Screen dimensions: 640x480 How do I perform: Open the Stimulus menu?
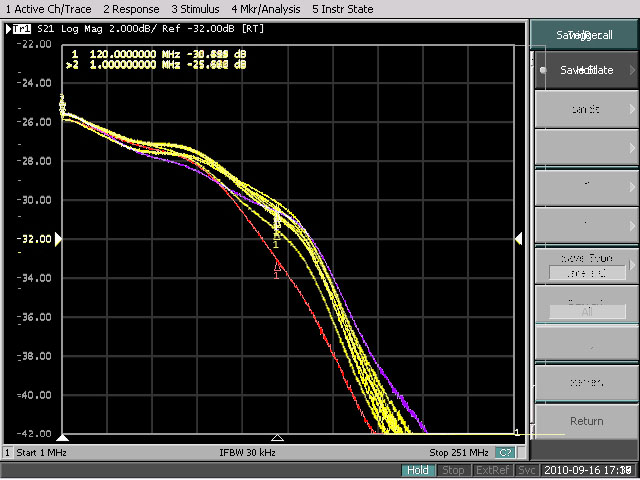(x=196, y=9)
